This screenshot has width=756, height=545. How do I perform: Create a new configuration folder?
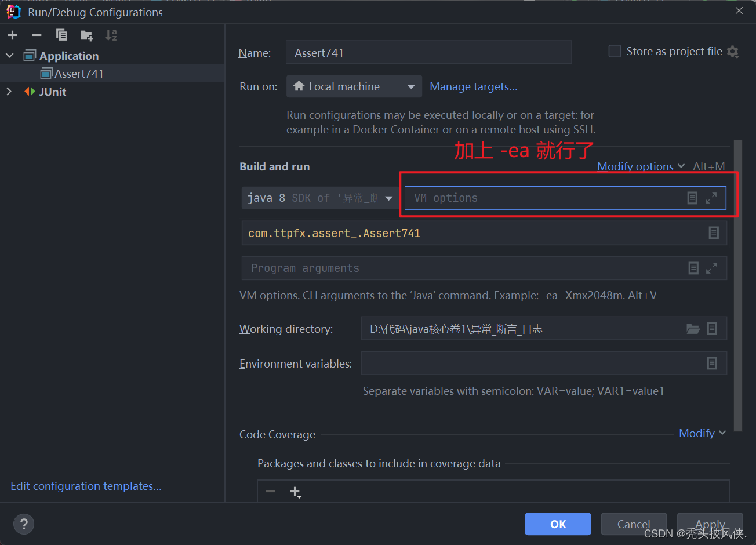pos(86,35)
